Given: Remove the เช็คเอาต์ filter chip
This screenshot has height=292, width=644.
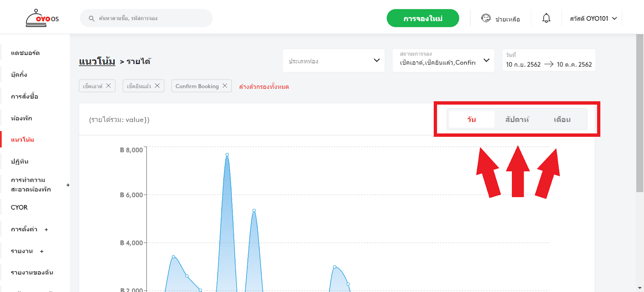Looking at the screenshot, I should point(108,86).
